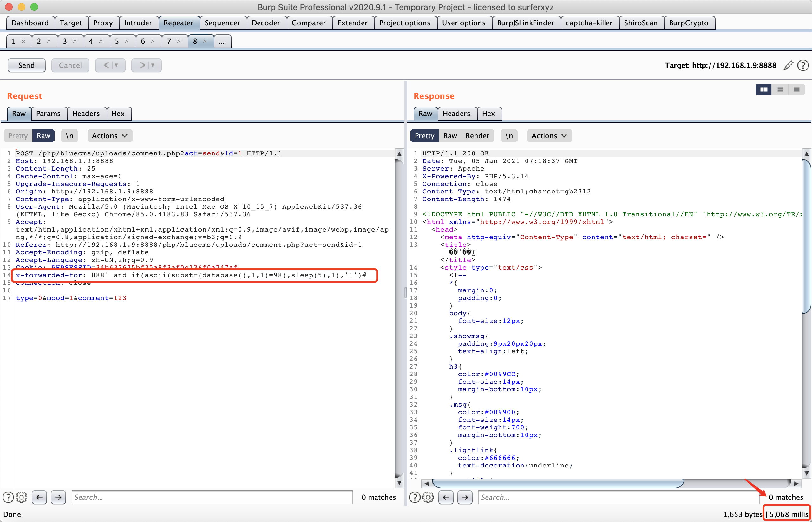Click the request search previous-match arrow
812x522 pixels.
(x=39, y=497)
